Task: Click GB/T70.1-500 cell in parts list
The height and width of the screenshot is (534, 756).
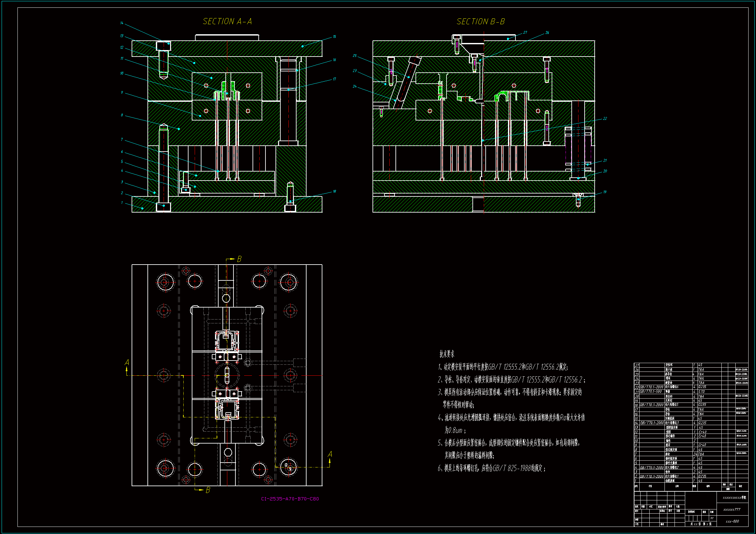Action: [x=651, y=392]
